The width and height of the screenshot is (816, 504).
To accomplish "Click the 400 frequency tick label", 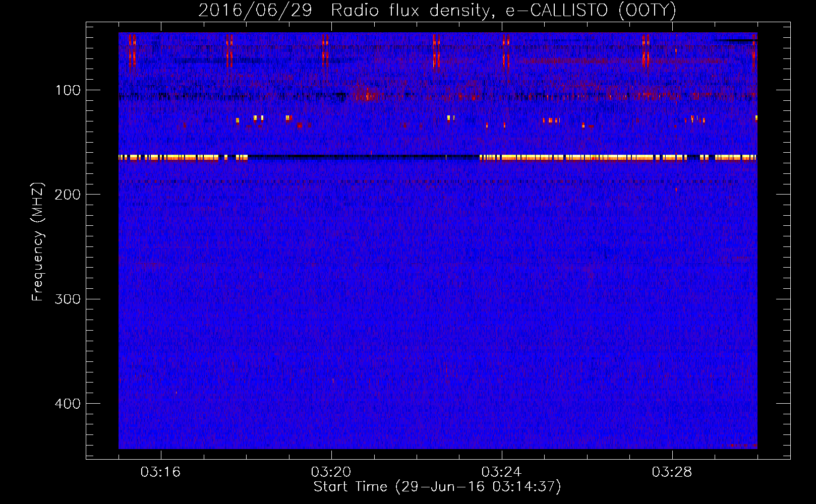I will click(68, 404).
